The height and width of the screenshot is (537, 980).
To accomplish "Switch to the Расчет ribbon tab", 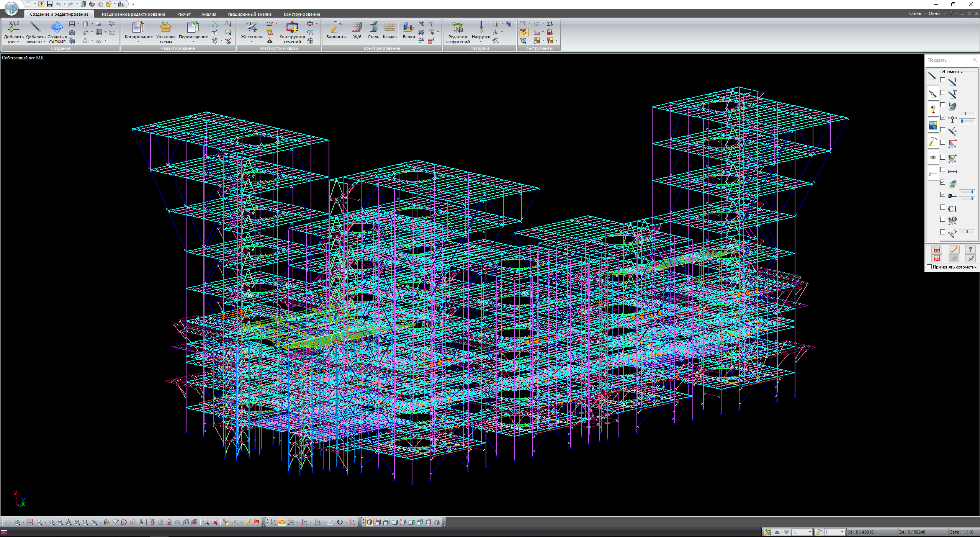I will pyautogui.click(x=184, y=14).
